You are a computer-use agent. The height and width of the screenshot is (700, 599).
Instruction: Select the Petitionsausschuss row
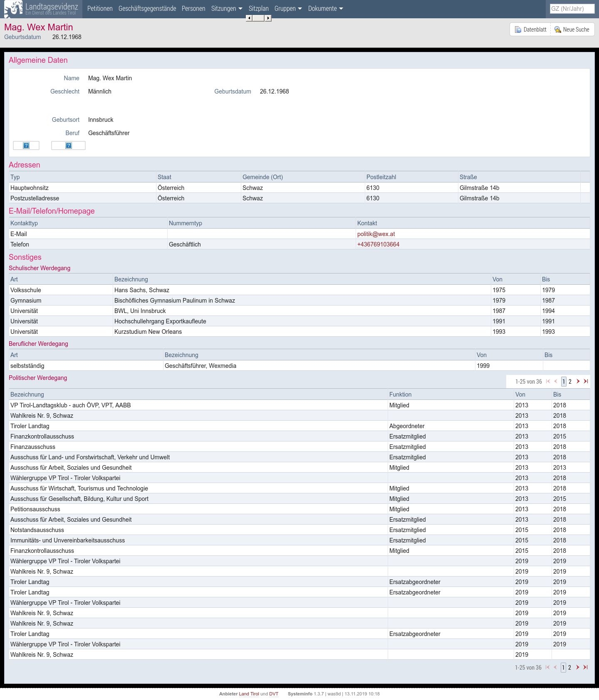coord(299,509)
